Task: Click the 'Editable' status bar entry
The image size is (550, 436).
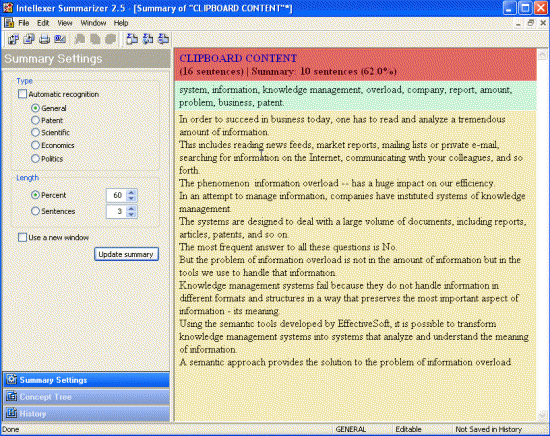Action: coord(408,429)
